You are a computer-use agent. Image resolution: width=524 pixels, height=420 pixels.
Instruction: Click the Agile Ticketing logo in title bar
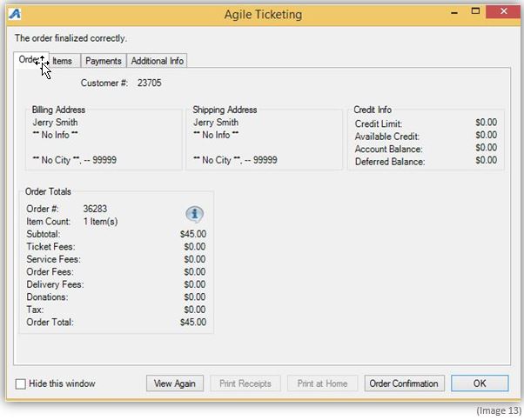pyautogui.click(x=15, y=15)
